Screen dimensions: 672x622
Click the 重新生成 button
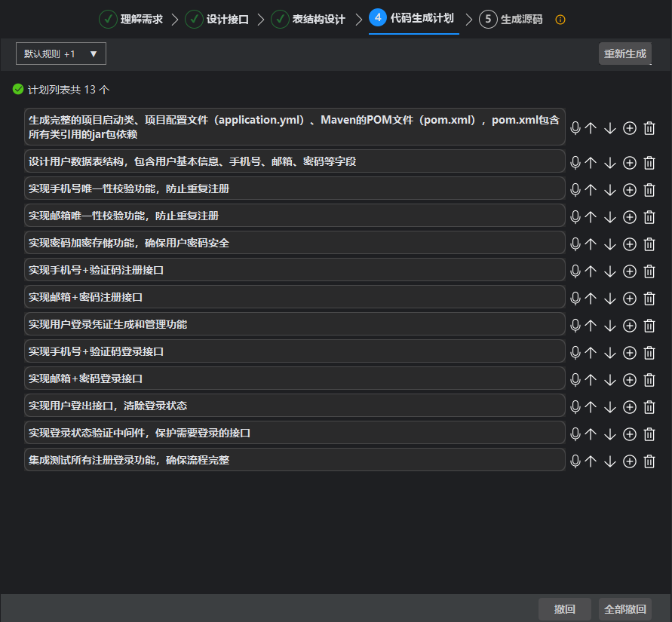pyautogui.click(x=624, y=54)
